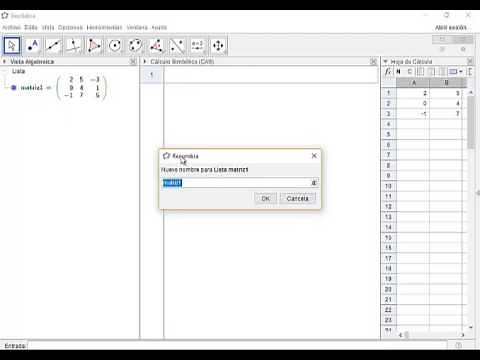Viewport: 480px width, 360px height.
Task: Select spreadsheet column B header
Action: 446,83
